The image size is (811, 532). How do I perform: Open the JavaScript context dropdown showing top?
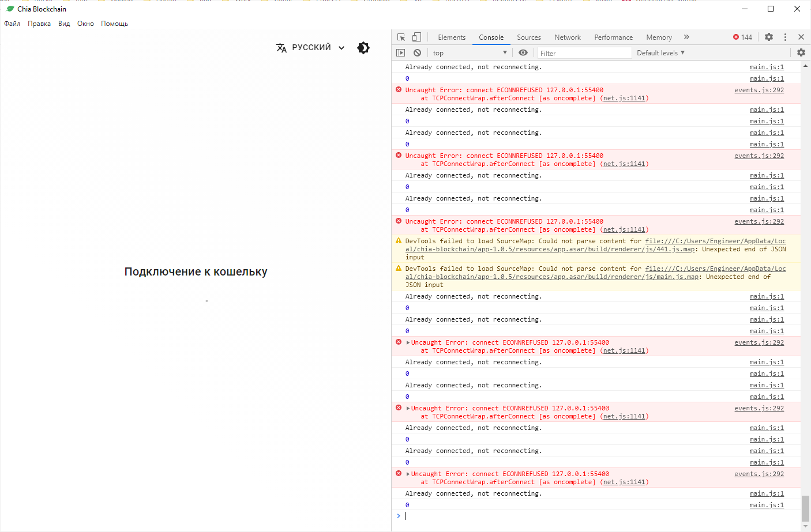click(x=467, y=52)
